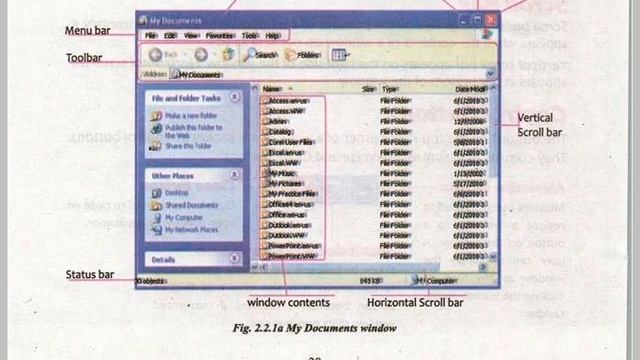Open the Favorites menu
Image resolution: width=640 pixels, height=360 pixels.
pos(220,36)
